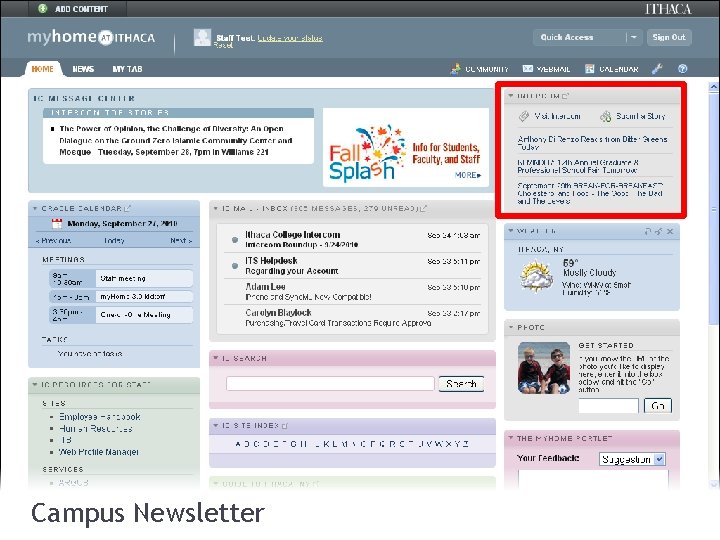720x540 pixels.
Task: Collapse the IC Search portlet
Action: coord(216,358)
